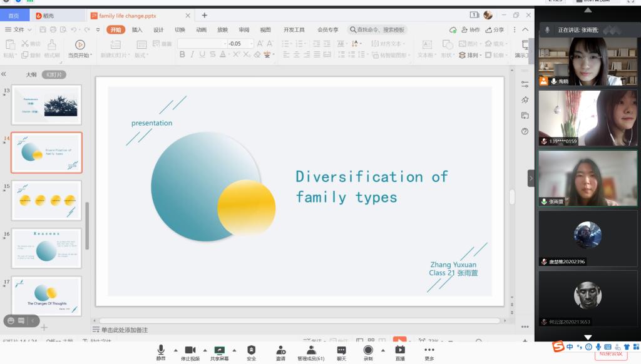Open the Chat (聊天) panel
The height and width of the screenshot is (364, 641).
341,353
